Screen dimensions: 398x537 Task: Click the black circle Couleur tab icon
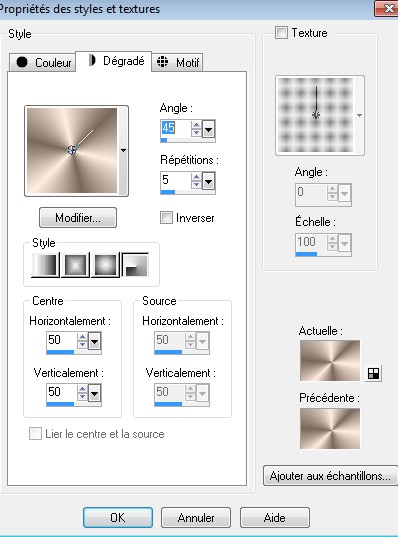[22, 62]
